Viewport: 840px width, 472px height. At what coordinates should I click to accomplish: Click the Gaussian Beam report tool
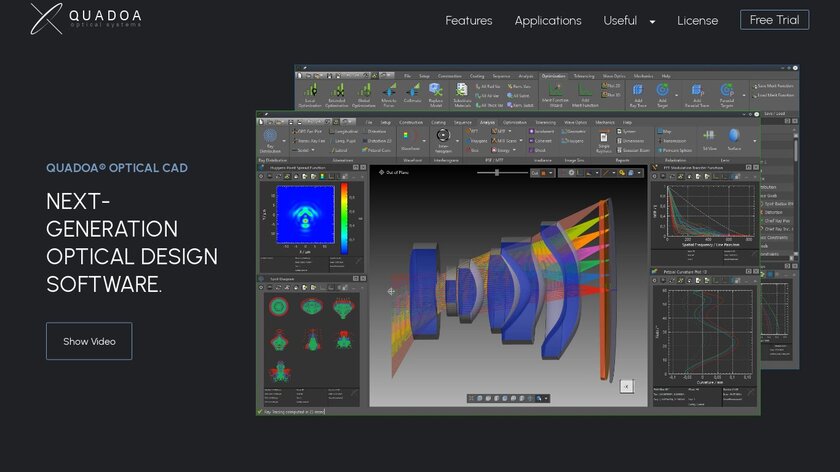pyautogui.click(x=633, y=151)
